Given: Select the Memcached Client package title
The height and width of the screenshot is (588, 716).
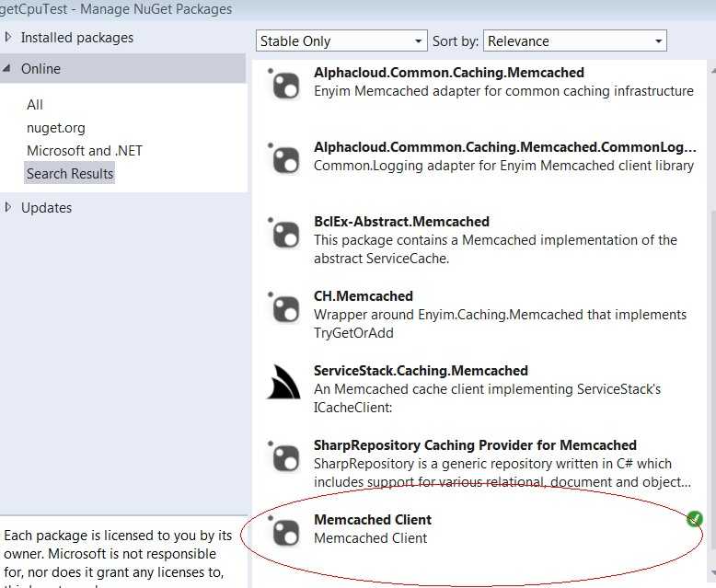Looking at the screenshot, I should (373, 520).
